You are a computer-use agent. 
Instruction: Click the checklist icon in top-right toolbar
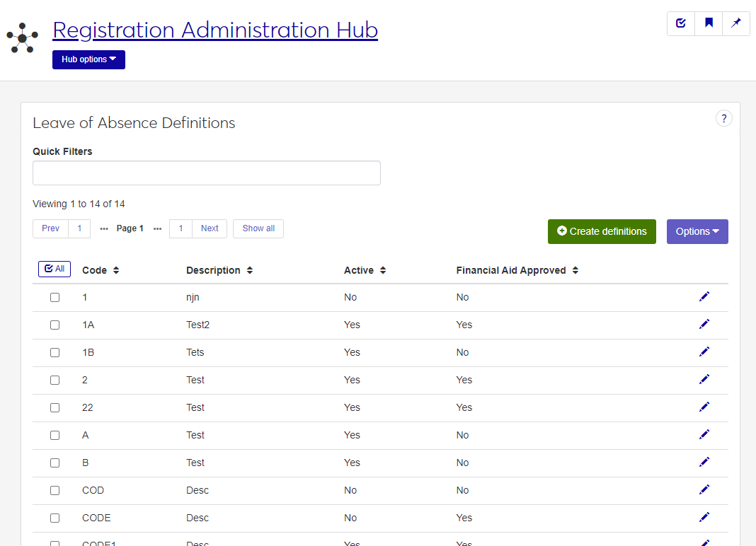tap(681, 23)
